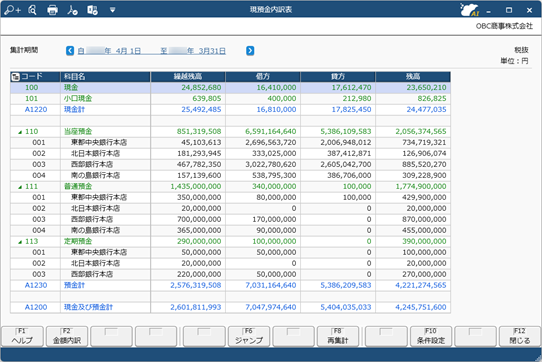Viewport: 542px width, 362px height.
Task: Go to next period arrow
Action: pyautogui.click(x=250, y=51)
